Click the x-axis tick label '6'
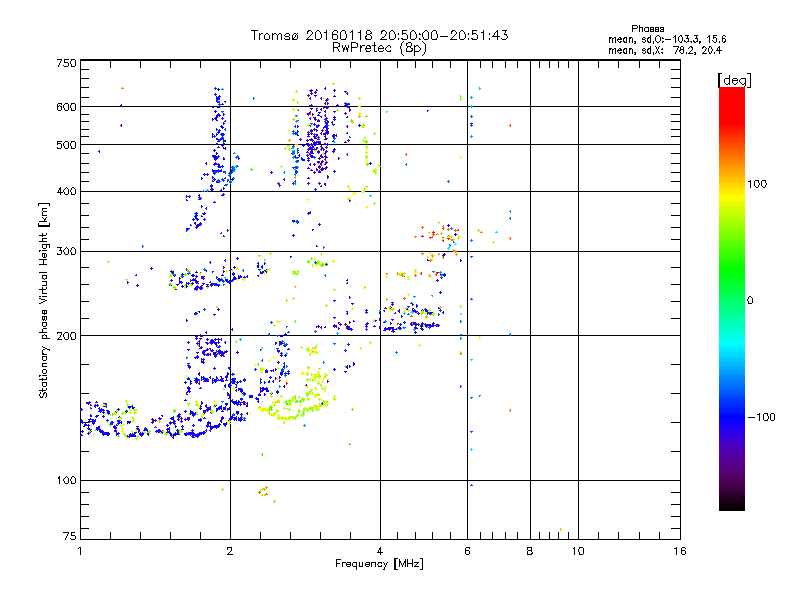Viewport: 800px width, 600px height. coord(467,551)
